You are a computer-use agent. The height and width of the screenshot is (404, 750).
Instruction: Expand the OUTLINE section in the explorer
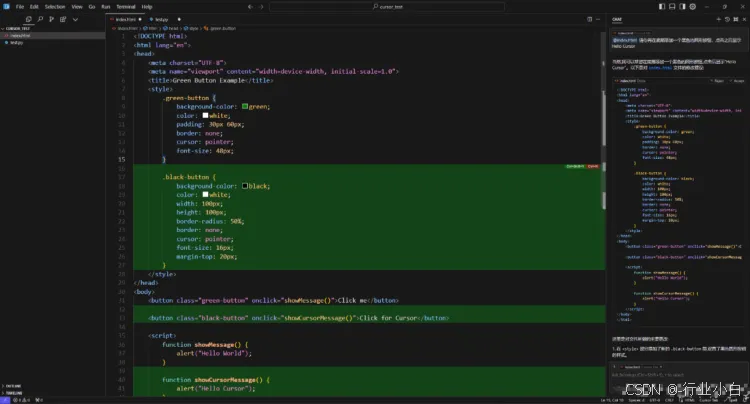pyautogui.click(x=12, y=386)
